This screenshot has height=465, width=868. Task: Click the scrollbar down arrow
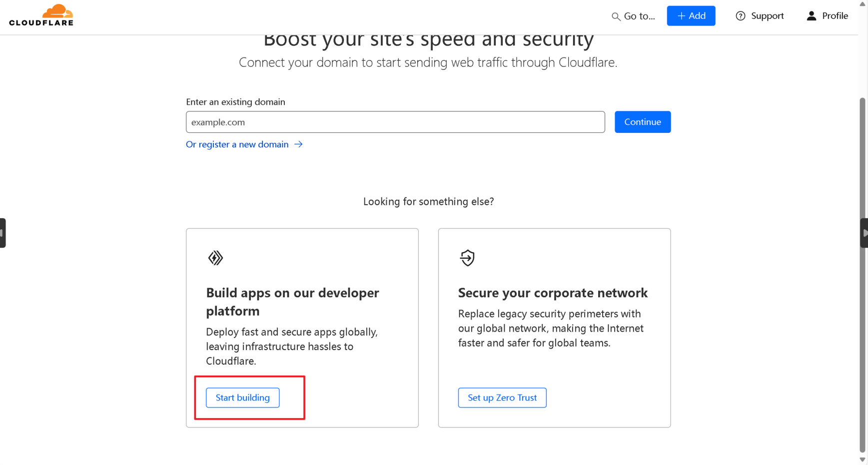[863, 460]
